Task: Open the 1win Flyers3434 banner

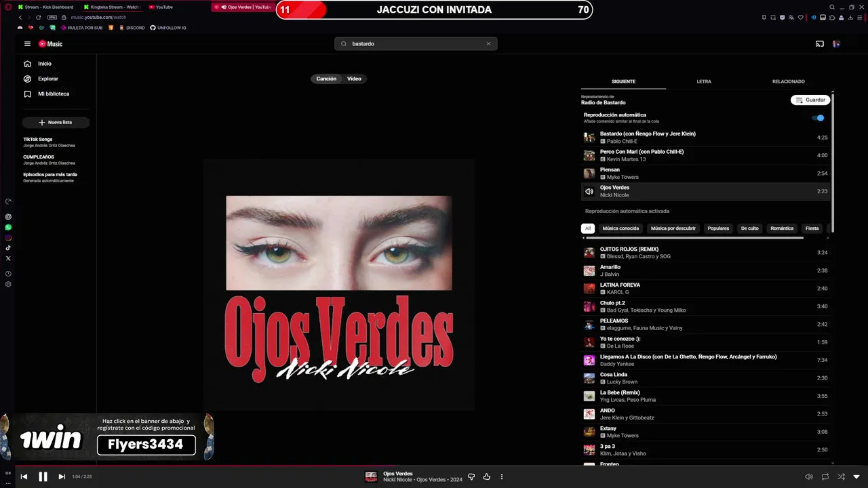Action: tap(108, 437)
